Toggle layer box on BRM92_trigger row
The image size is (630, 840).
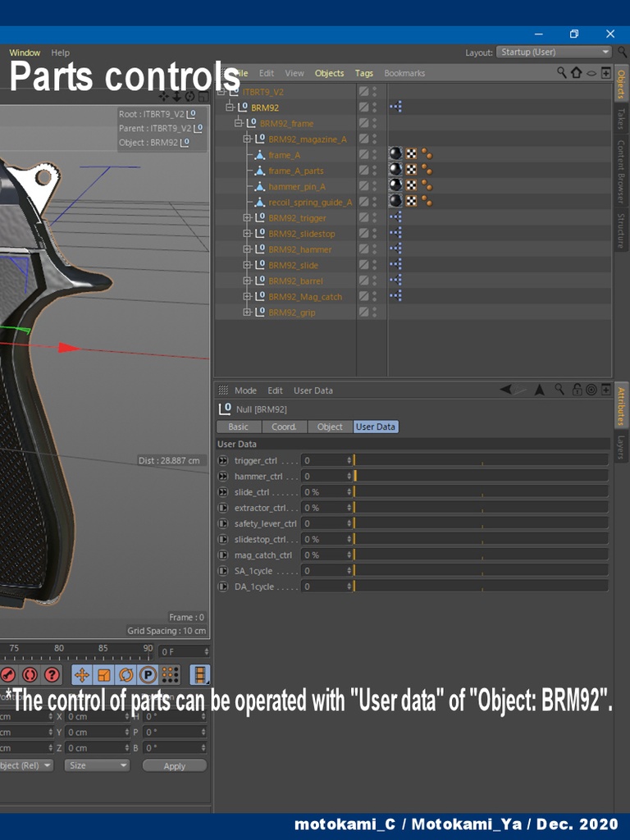(363, 217)
